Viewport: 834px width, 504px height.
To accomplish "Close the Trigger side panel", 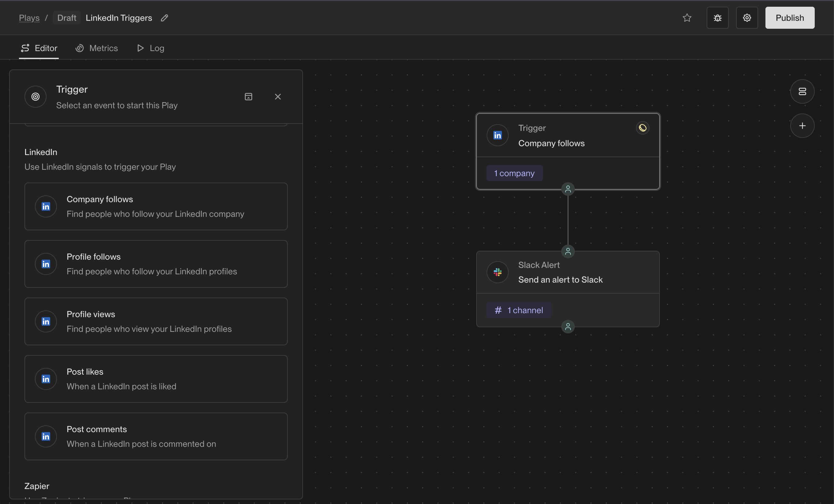I will (278, 97).
